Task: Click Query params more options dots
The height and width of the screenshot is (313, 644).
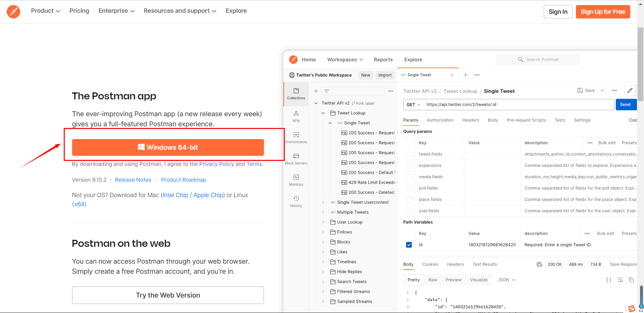Action: [x=590, y=143]
